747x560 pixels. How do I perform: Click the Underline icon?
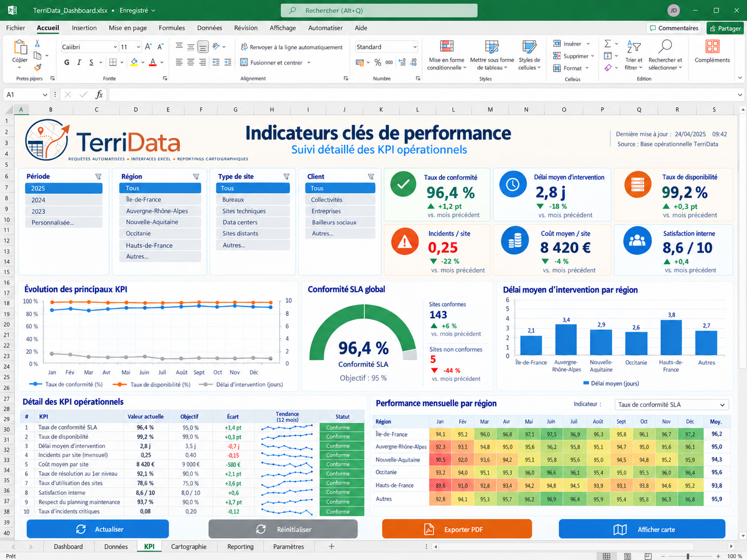(91, 62)
